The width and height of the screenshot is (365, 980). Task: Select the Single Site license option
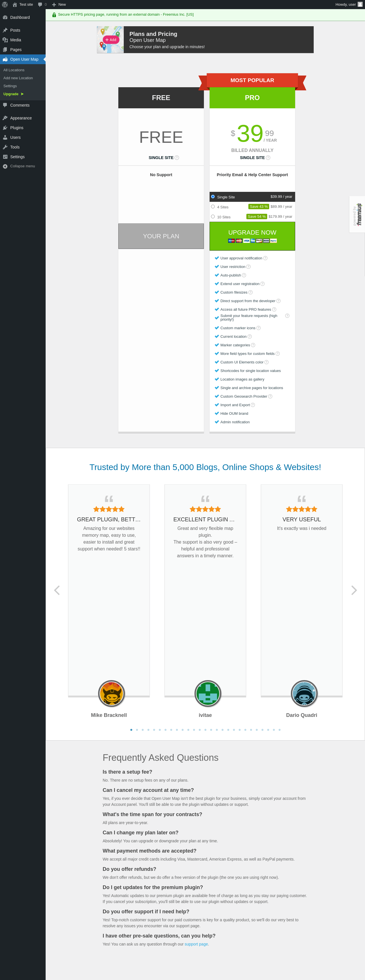(x=213, y=197)
